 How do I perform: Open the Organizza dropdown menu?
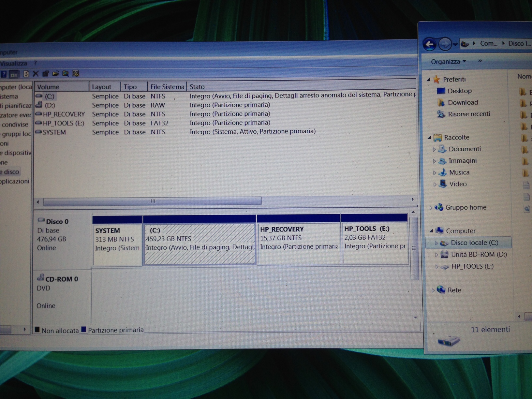[448, 62]
